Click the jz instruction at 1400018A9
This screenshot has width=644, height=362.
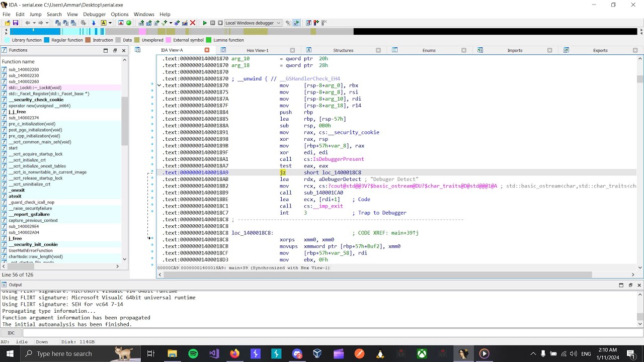(283, 172)
